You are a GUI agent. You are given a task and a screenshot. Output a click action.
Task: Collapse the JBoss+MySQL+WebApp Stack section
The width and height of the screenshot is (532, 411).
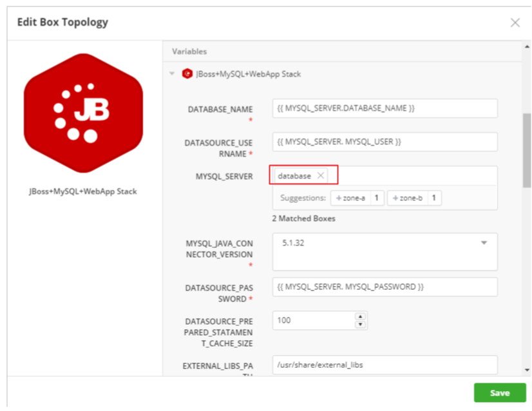[x=172, y=73]
